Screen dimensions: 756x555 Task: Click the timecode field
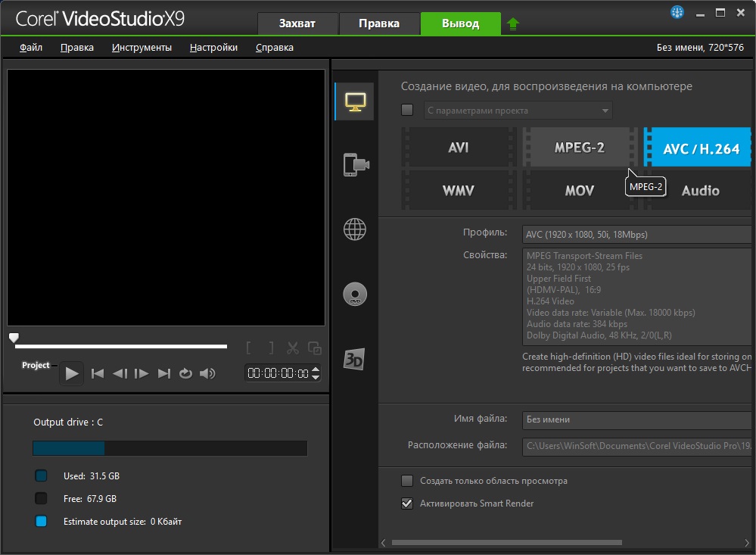tap(278, 373)
